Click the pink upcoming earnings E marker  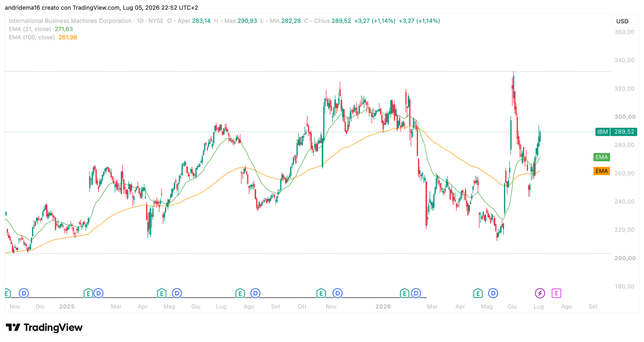[x=556, y=293]
